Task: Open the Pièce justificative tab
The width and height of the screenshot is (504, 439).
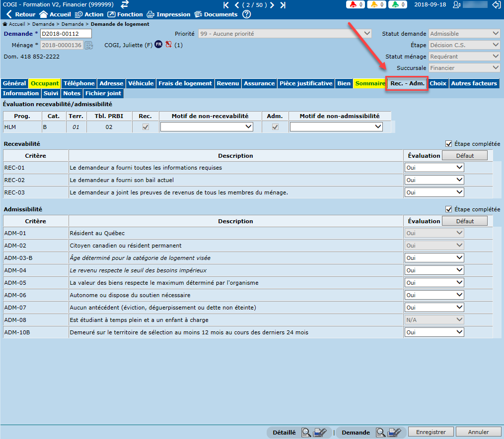Action: pyautogui.click(x=305, y=83)
